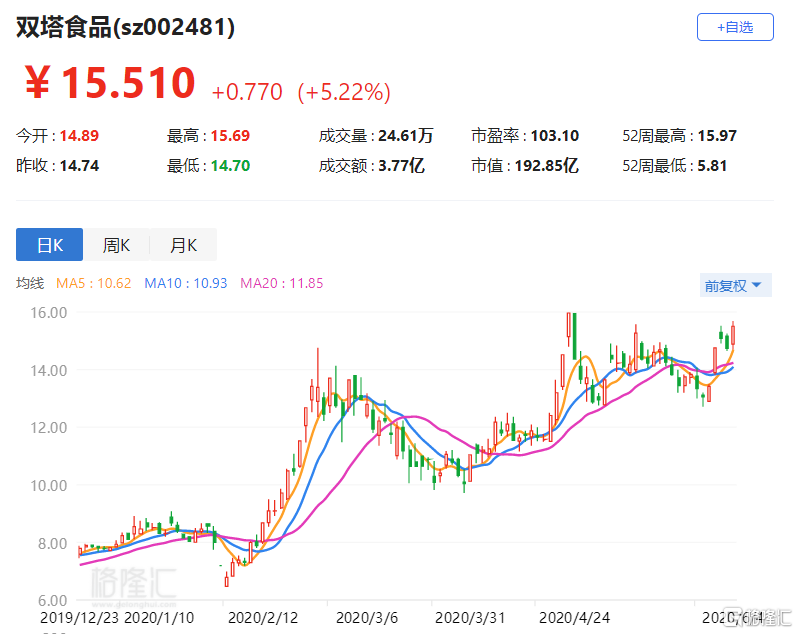Open the 周K weekly chart tab
798x634 pixels.
[x=116, y=245]
